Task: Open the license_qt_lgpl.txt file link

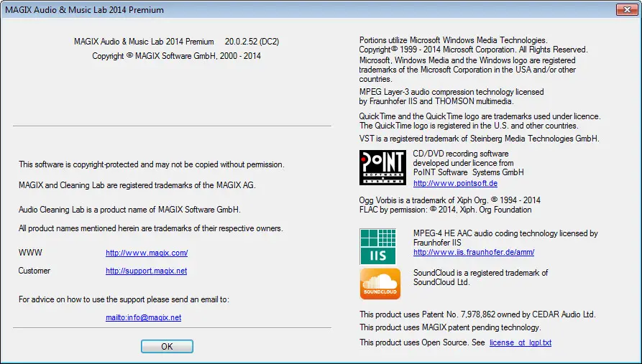Action: point(521,342)
